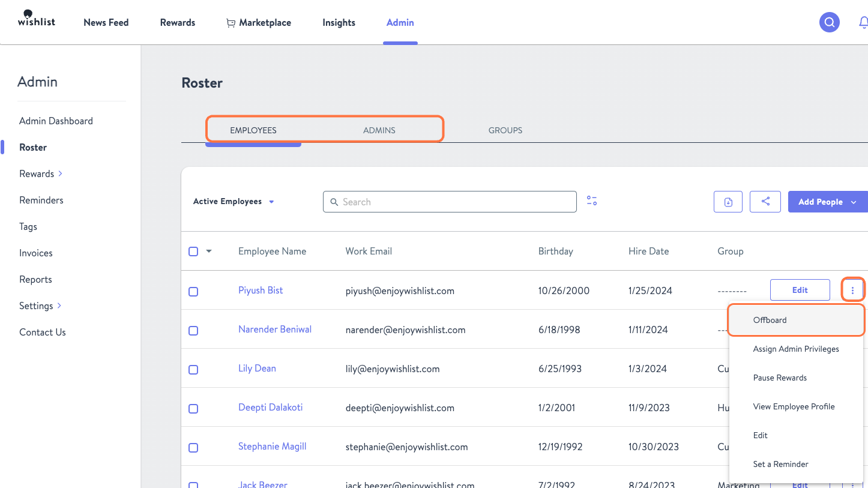
Task: Click email lily@enjoywishlist.com
Action: pyautogui.click(x=393, y=369)
